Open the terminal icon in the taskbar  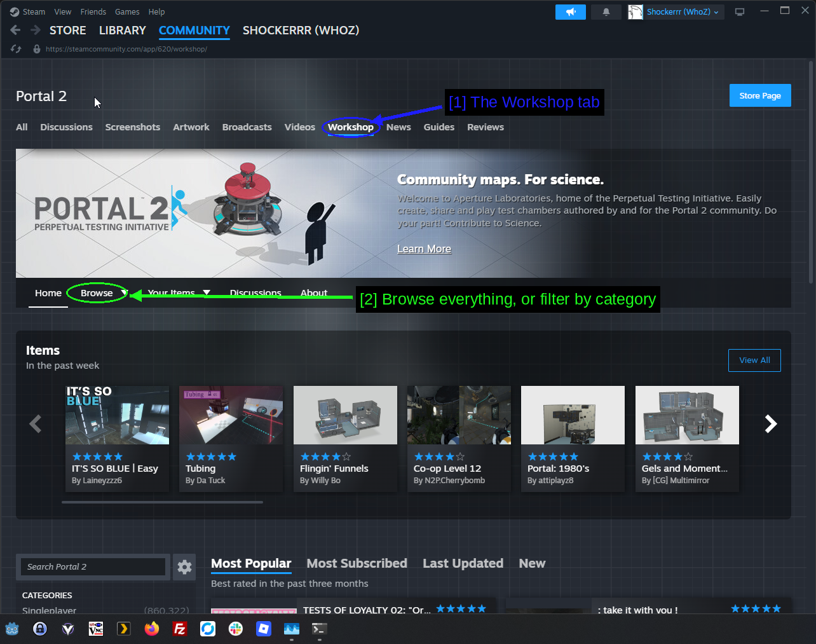(320, 629)
